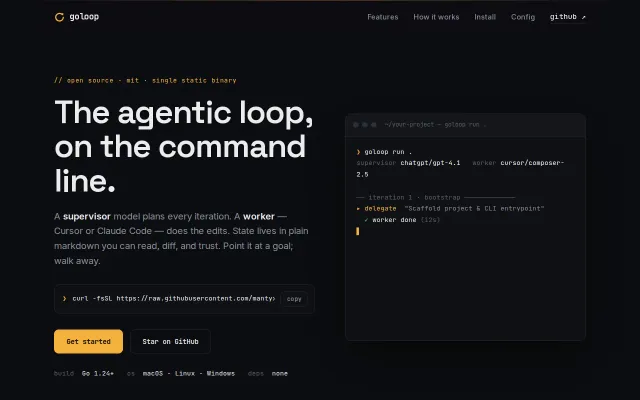The width and height of the screenshot is (640, 400).
Task: Copy the curl install command
Action: [294, 299]
